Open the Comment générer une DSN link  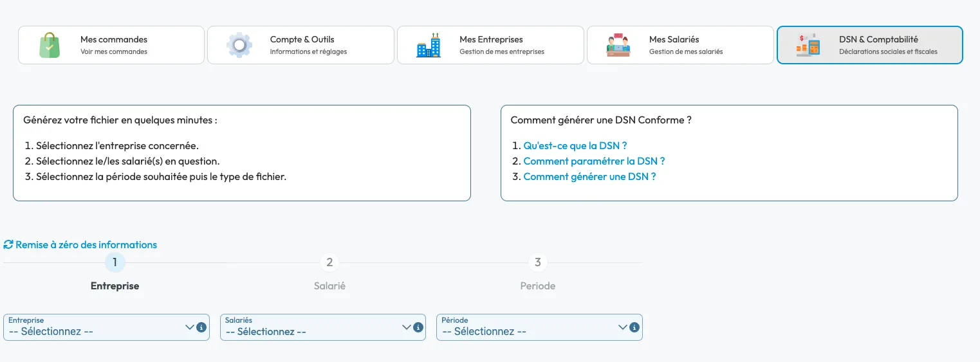click(x=589, y=177)
